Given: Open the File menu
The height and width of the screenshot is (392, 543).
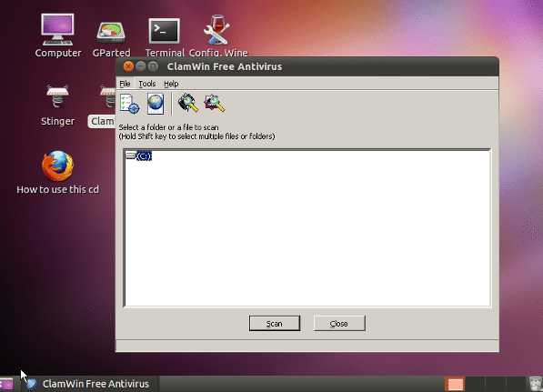Looking at the screenshot, I should [125, 84].
